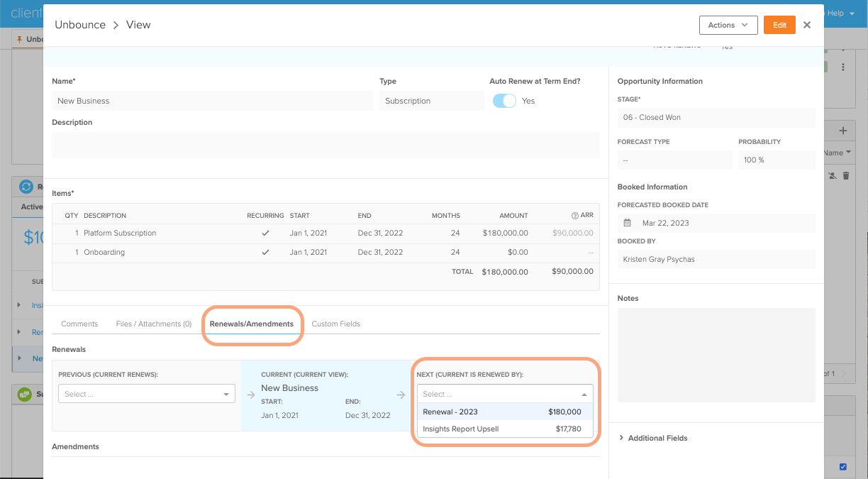The image size is (868, 479).
Task: Click the Platform Subscription item description
Action: tap(120, 233)
